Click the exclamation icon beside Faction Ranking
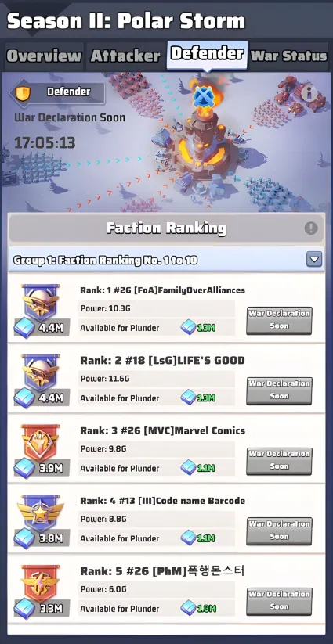333x644 pixels. click(311, 228)
